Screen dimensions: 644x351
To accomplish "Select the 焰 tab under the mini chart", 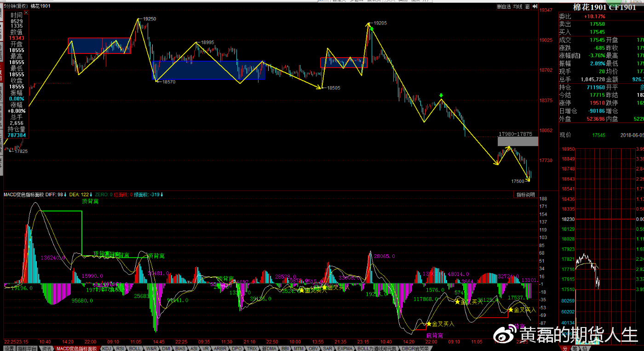I will (x=585, y=349).
